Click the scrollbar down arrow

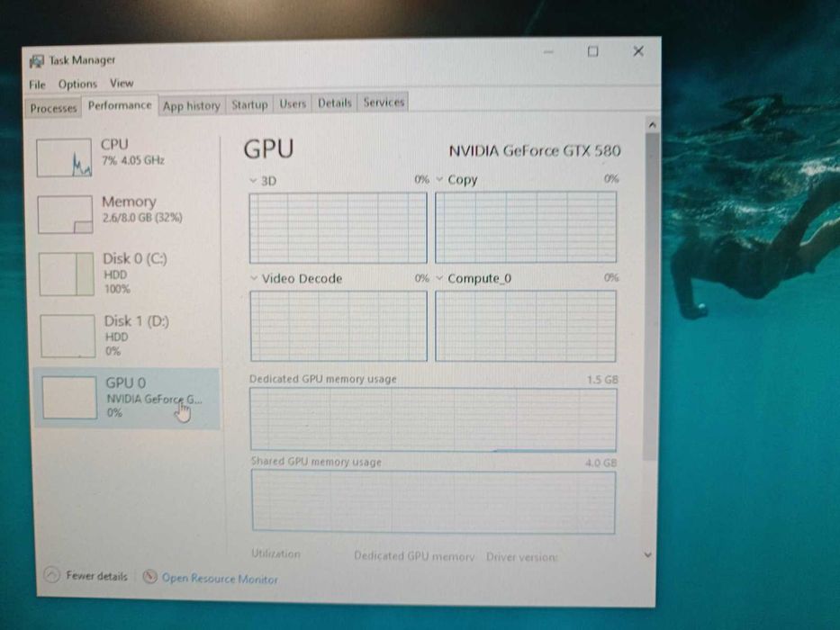(647, 555)
